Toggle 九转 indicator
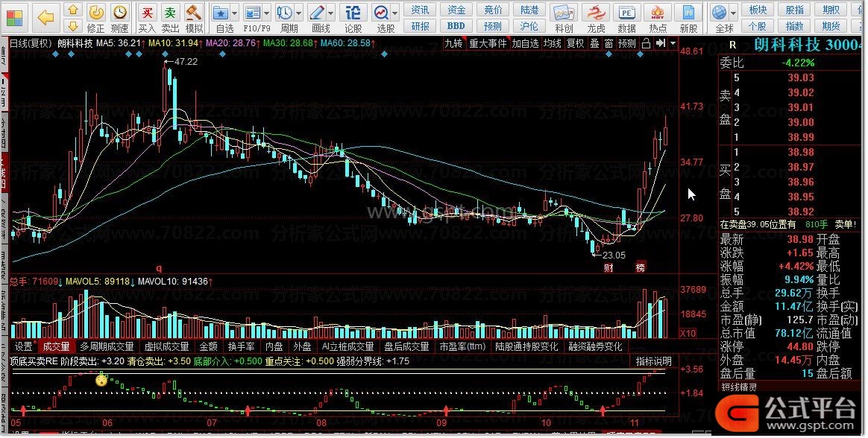The width and height of the screenshot is (868, 438). click(x=453, y=43)
